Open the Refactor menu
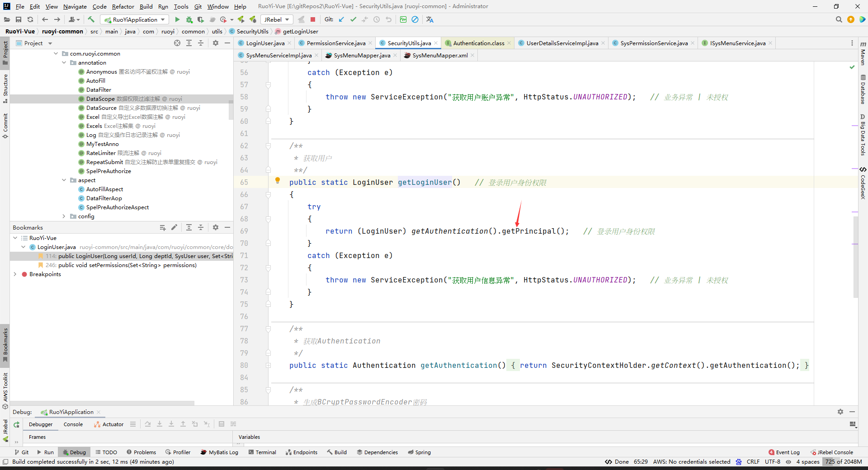This screenshot has height=470, width=868. 123,6
